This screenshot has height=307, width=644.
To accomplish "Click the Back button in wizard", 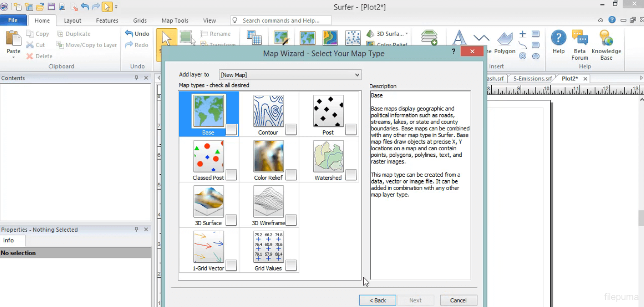I will [378, 300].
